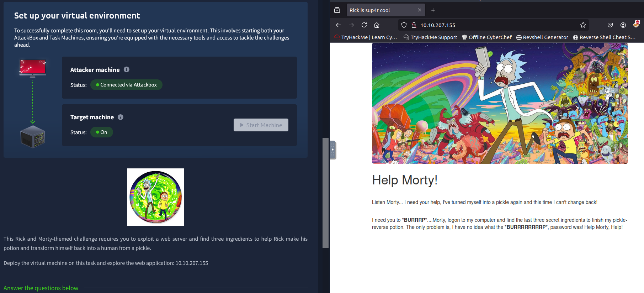Viewport: 644px width, 293px height.
Task: Click the Start Machine button
Action: point(261,125)
